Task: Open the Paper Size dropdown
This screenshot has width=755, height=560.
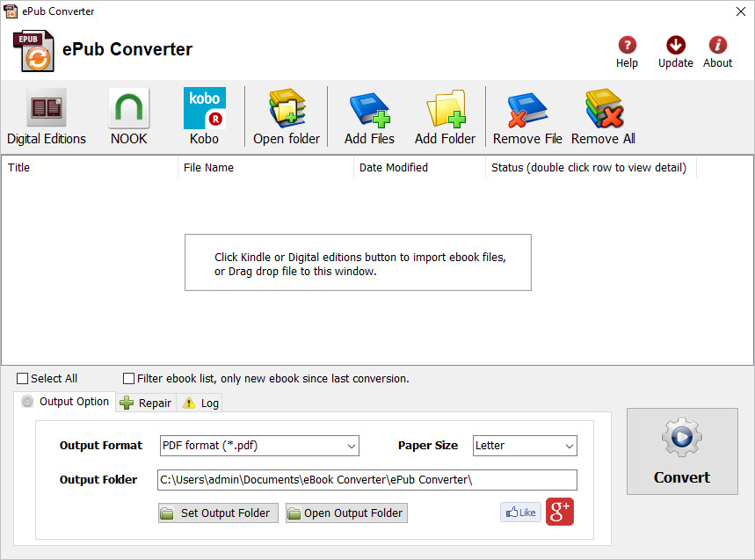Action: point(525,446)
